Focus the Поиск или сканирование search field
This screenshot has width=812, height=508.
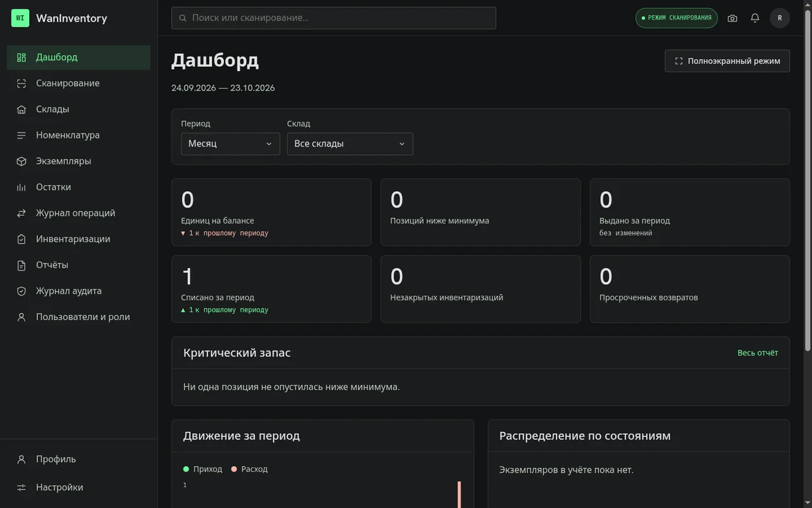[x=334, y=18]
